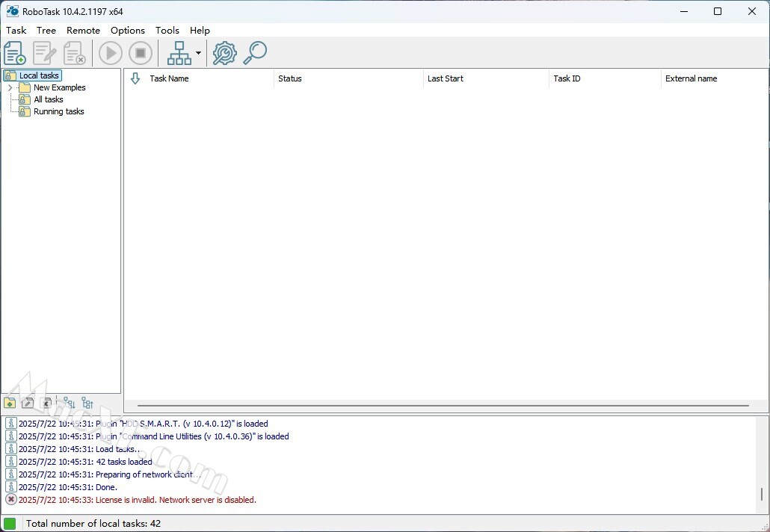
Task: Click the expand tree icon with down arrow
Action: tap(70, 403)
